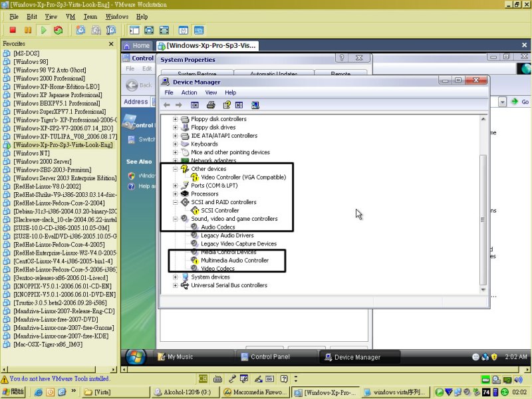
Task: Click the Device Manager vertical scrollbar thumb
Action: coord(483,219)
